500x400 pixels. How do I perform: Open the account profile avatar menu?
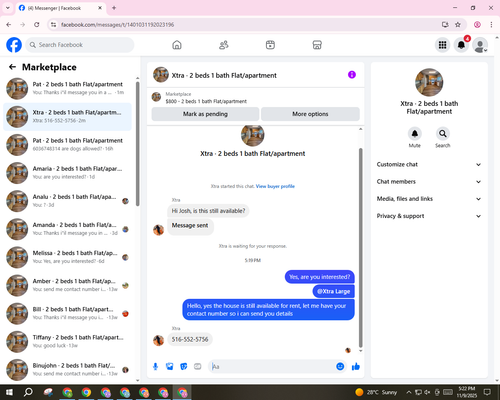[480, 45]
